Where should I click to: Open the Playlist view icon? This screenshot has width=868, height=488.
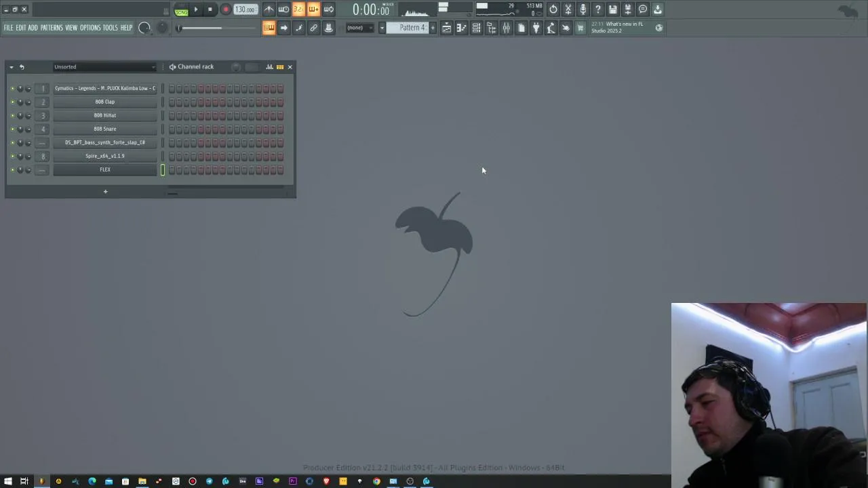point(446,28)
